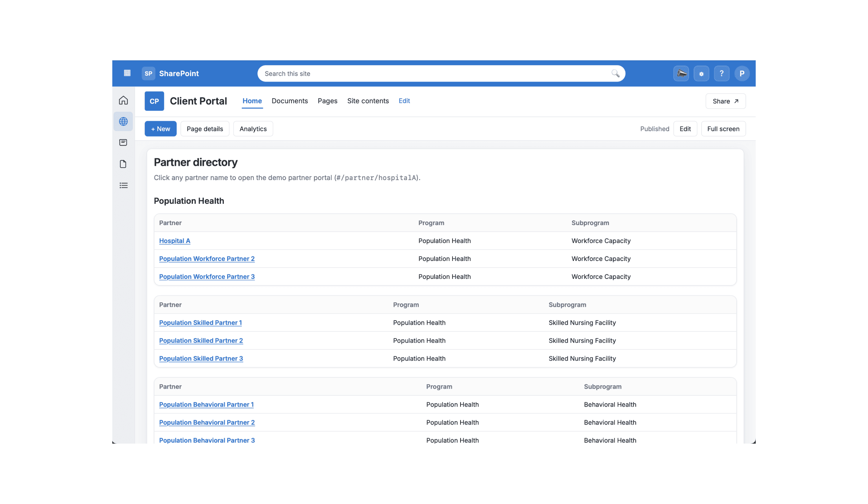This screenshot has width=868, height=504.
Task: Open the news feed icon in sidebar
Action: pyautogui.click(x=123, y=142)
